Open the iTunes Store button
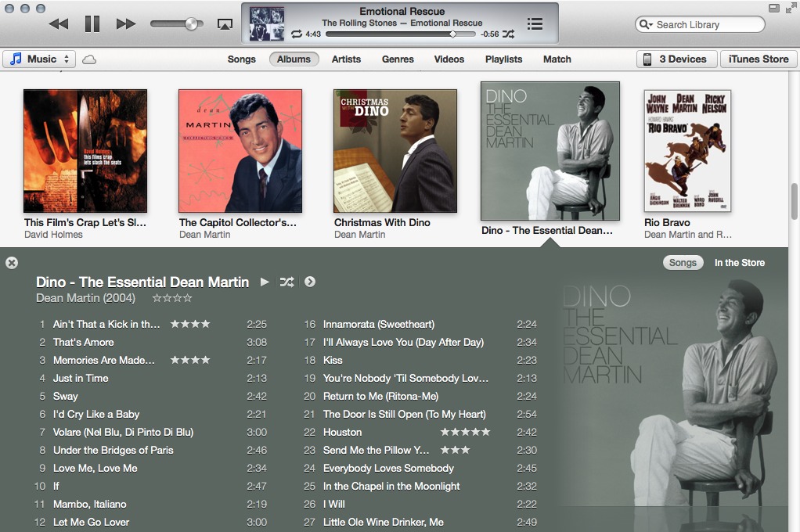Viewport: 800px width, 532px height. [x=759, y=59]
